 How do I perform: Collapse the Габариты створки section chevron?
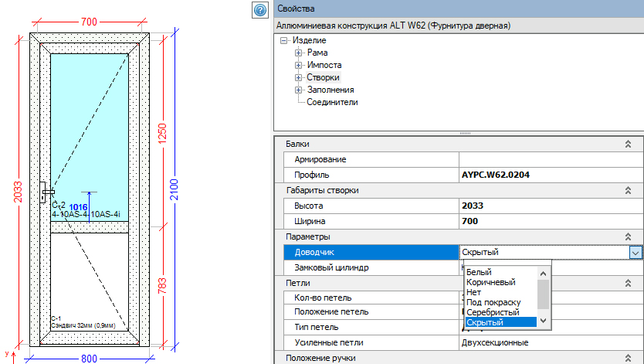tap(628, 190)
